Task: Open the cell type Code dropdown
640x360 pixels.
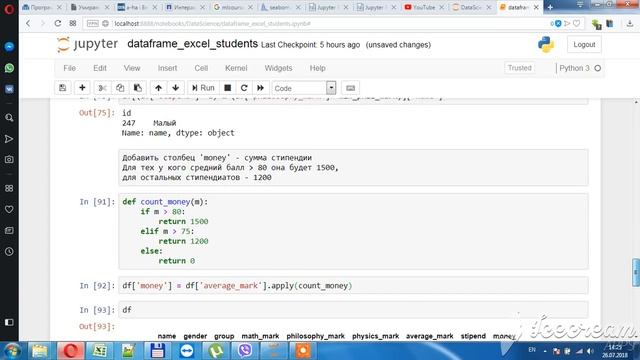Action: click(304, 88)
